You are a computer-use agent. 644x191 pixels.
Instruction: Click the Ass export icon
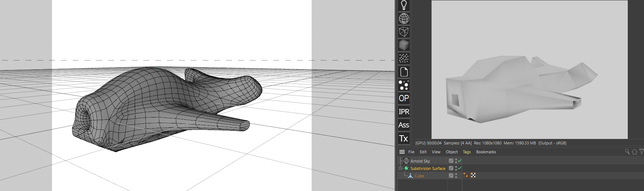click(x=404, y=125)
